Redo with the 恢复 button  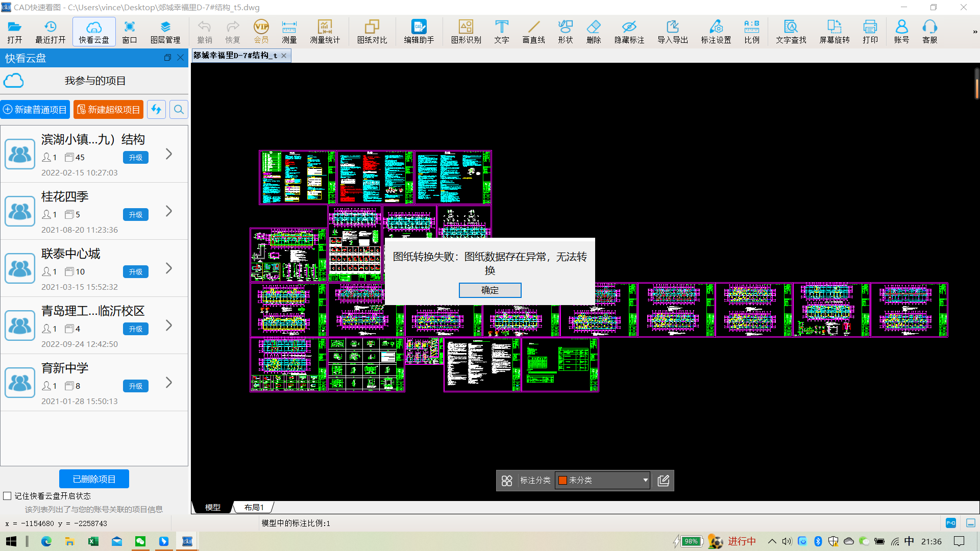tap(233, 32)
